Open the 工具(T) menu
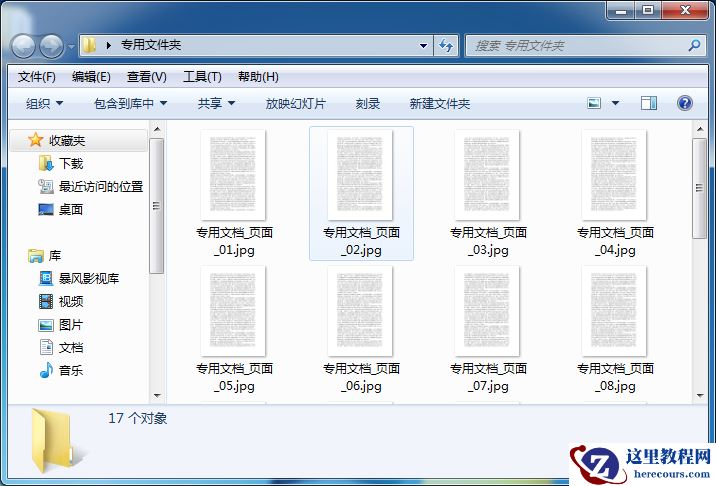The width and height of the screenshot is (716, 486). pos(202,77)
